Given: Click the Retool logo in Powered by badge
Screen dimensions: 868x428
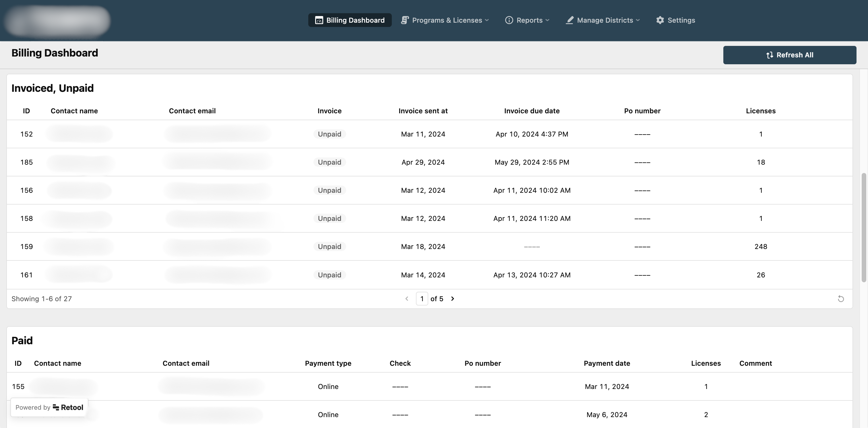Looking at the screenshot, I should click(x=68, y=407).
